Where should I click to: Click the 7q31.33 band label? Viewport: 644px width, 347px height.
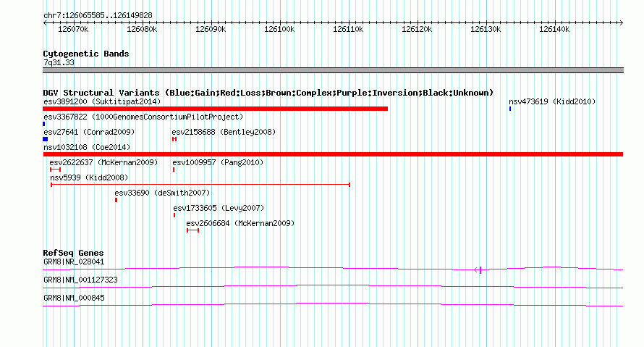[x=59, y=62]
